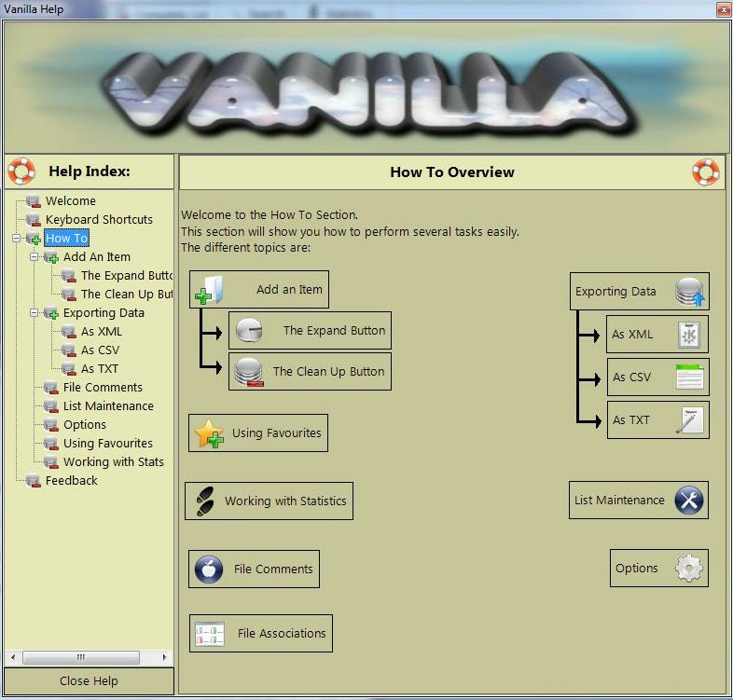Image resolution: width=733 pixels, height=700 pixels.
Task: Click the star icon on Using Favourites
Action: pos(209,433)
